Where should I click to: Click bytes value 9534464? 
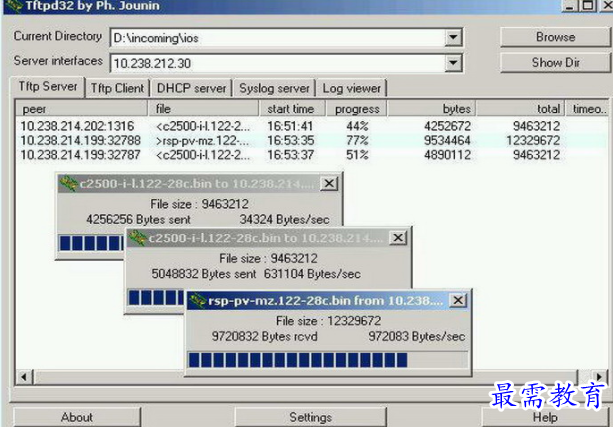(x=447, y=140)
